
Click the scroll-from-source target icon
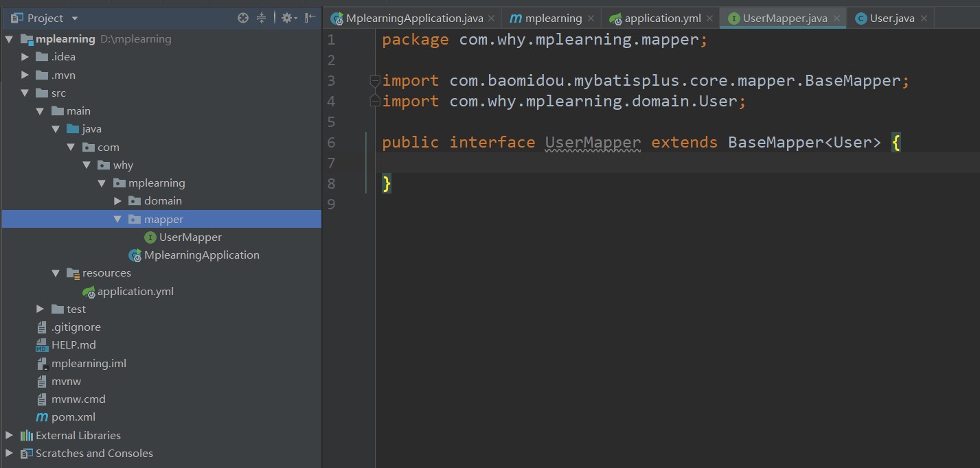point(243,18)
